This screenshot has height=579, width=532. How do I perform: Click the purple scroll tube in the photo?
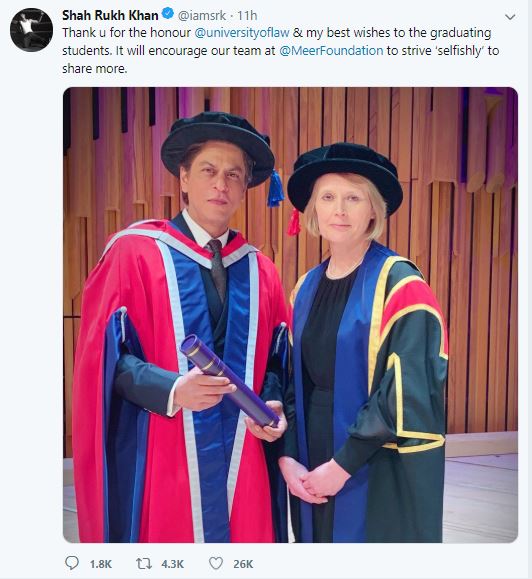[x=229, y=381]
